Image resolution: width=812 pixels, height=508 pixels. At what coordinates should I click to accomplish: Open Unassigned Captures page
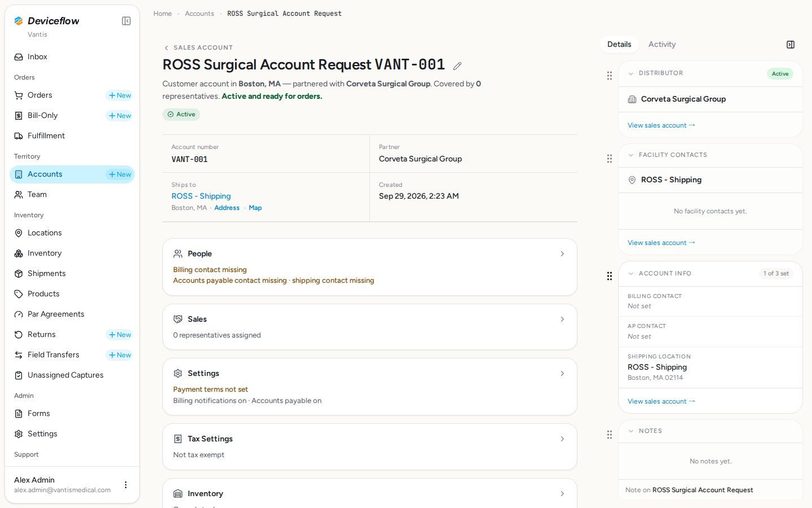pyautogui.click(x=72, y=375)
